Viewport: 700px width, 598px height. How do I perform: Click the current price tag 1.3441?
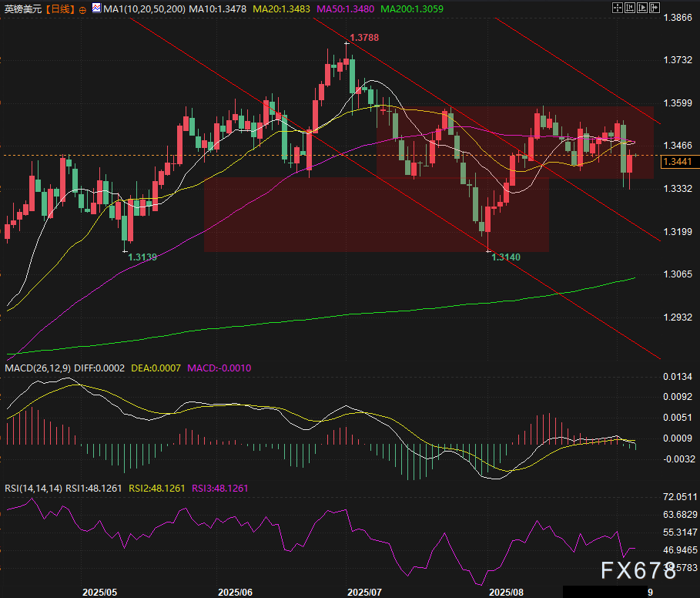[678, 161]
